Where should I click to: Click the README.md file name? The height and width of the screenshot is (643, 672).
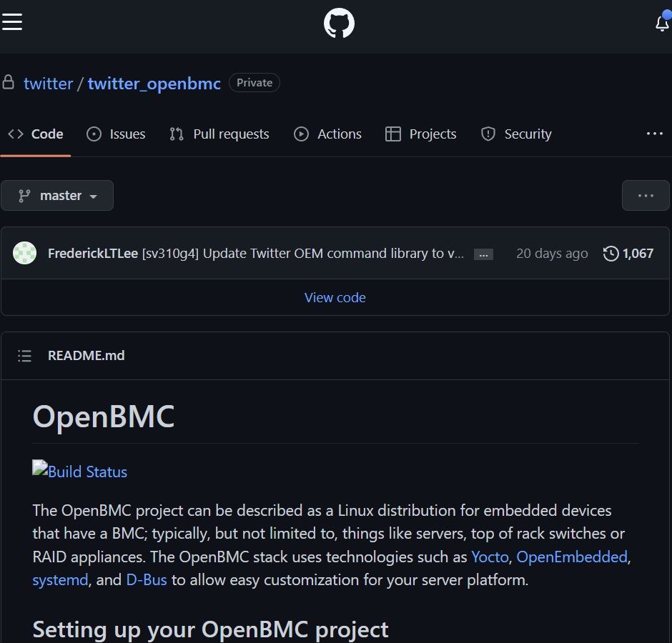click(x=86, y=356)
